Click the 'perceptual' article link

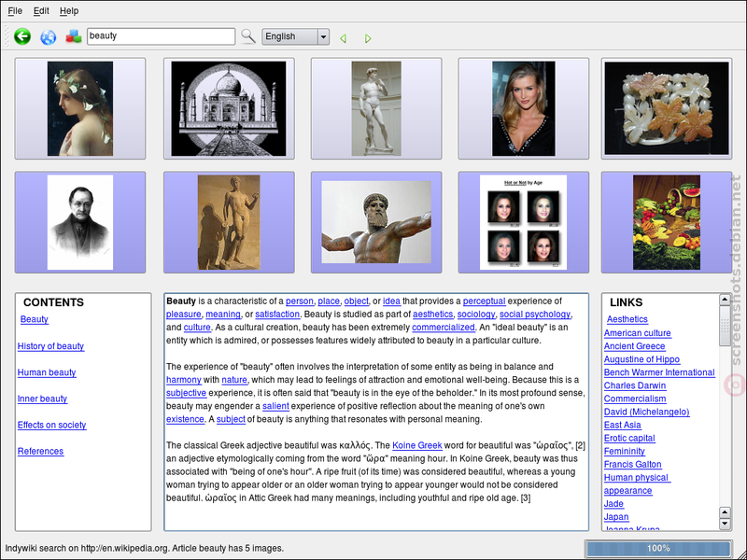pyautogui.click(x=484, y=301)
